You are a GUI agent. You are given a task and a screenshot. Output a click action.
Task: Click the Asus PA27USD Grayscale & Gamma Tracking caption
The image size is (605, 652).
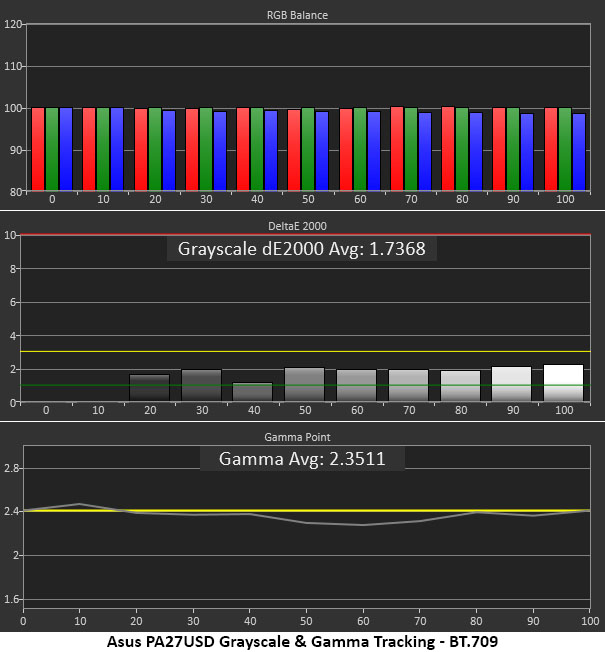click(x=302, y=642)
